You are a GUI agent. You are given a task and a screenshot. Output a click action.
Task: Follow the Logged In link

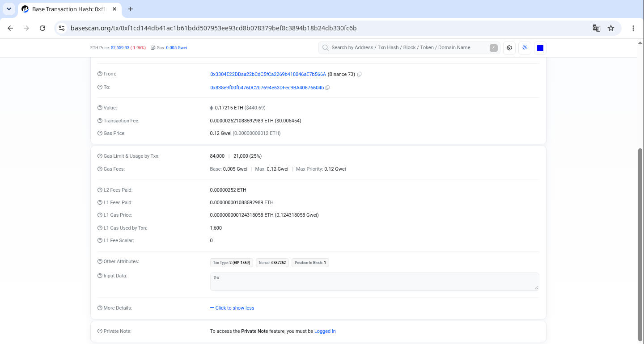325,331
